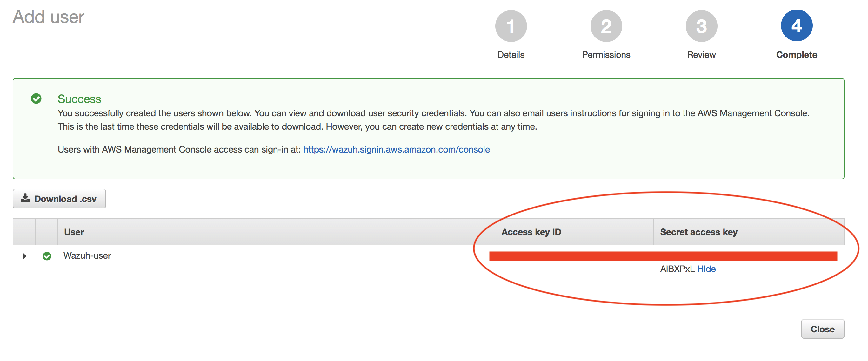This screenshot has width=868, height=361.
Task: Click the green Success checkmark icon
Action: [x=36, y=99]
